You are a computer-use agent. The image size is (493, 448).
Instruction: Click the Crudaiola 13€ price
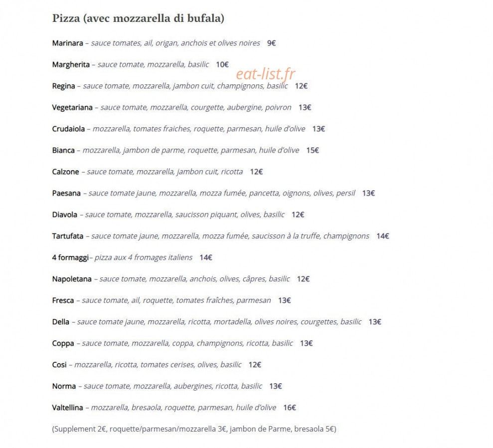tap(319, 129)
